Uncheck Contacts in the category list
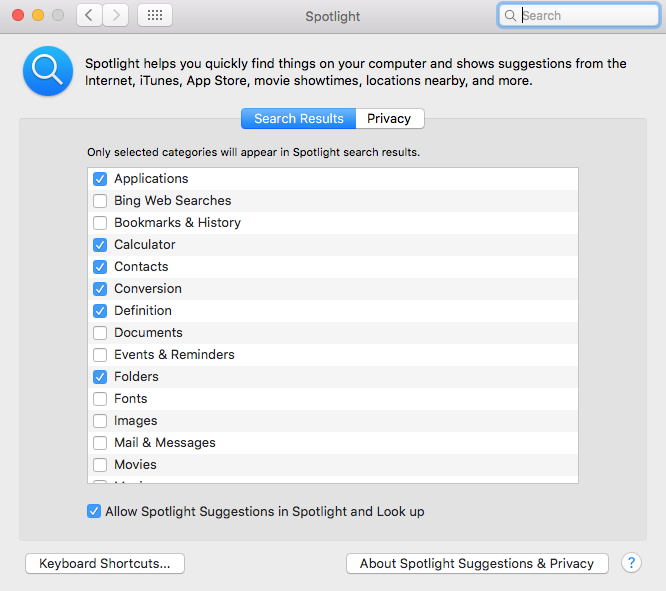The height and width of the screenshot is (591, 666). pyautogui.click(x=100, y=267)
